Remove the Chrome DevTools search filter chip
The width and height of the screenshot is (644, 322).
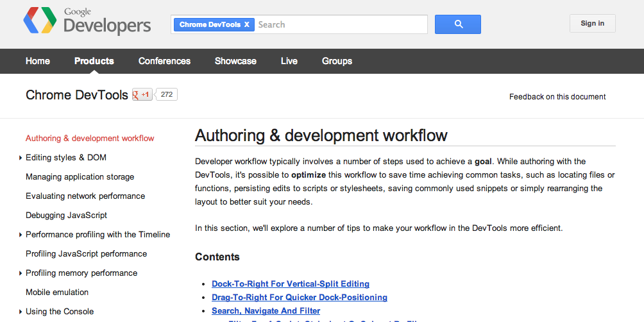(247, 25)
